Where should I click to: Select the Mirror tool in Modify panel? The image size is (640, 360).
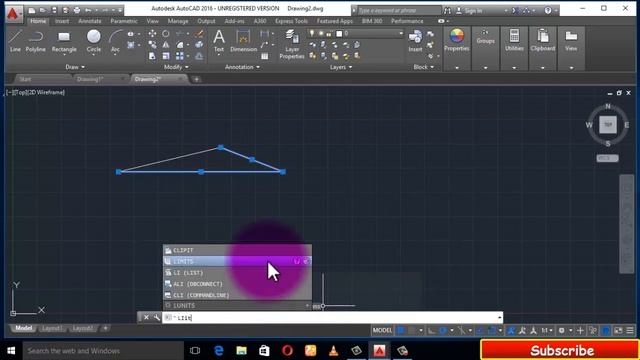[x=166, y=44]
